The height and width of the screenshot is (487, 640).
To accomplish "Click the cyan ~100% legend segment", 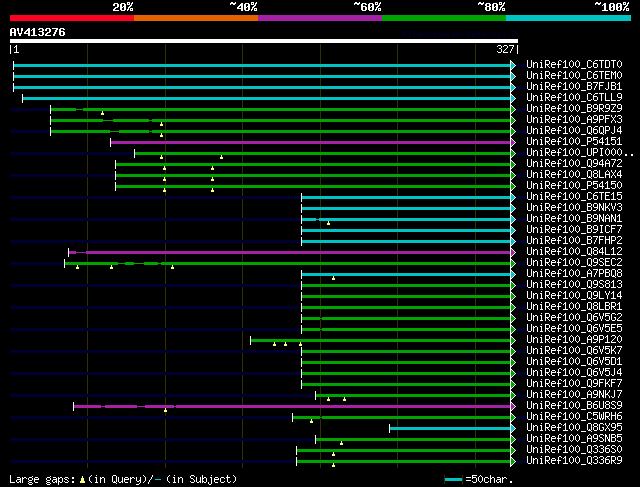I will [568, 18].
